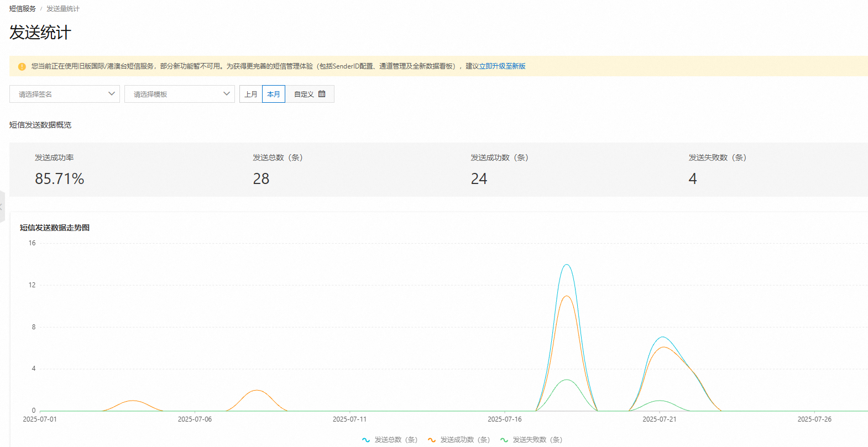Image resolution: width=868 pixels, height=447 pixels.
Task: Click the 85.71% success rate value
Action: point(60,179)
